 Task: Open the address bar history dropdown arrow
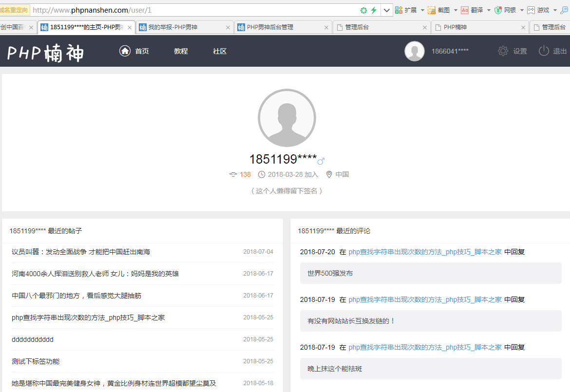387,10
